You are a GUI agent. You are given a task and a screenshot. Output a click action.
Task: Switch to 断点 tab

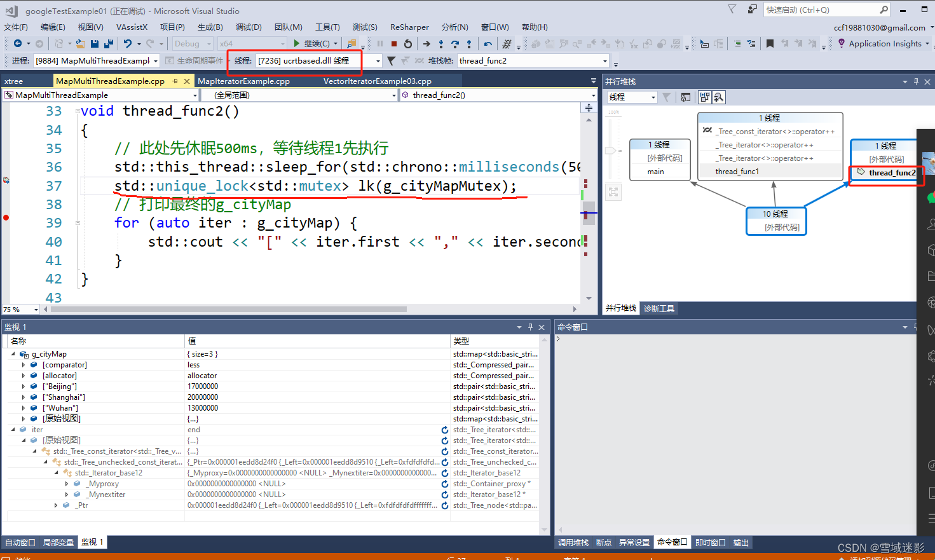pos(604,542)
